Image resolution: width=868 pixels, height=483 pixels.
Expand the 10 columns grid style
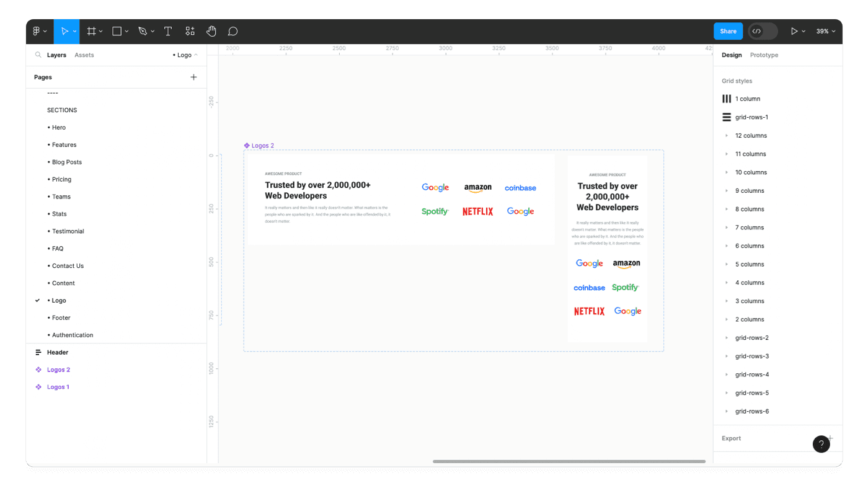tap(727, 172)
